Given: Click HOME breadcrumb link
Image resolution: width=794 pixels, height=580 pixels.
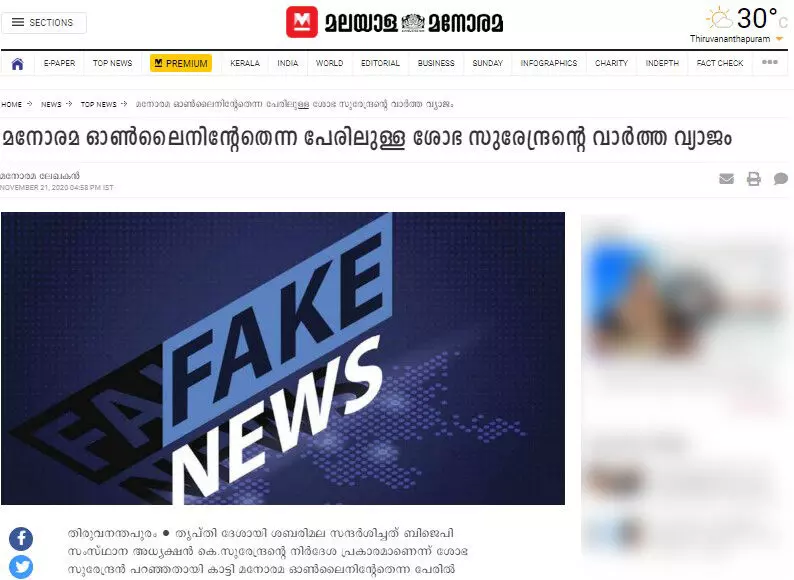Looking at the screenshot, I should pos(12,104).
